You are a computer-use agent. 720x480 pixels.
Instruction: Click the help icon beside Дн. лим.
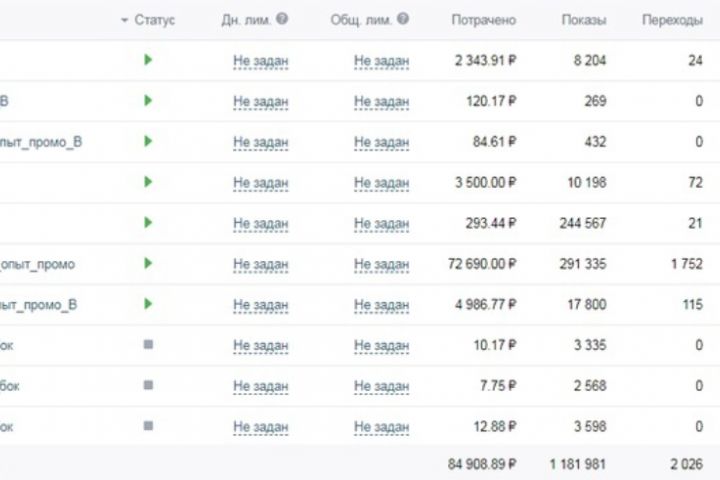(x=283, y=19)
